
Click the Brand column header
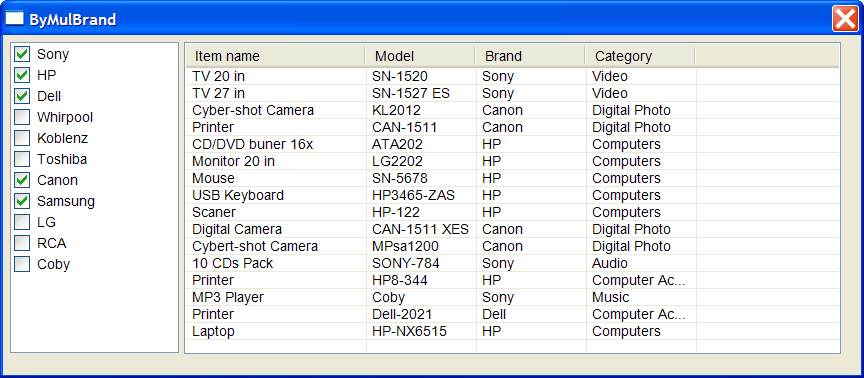click(x=530, y=56)
